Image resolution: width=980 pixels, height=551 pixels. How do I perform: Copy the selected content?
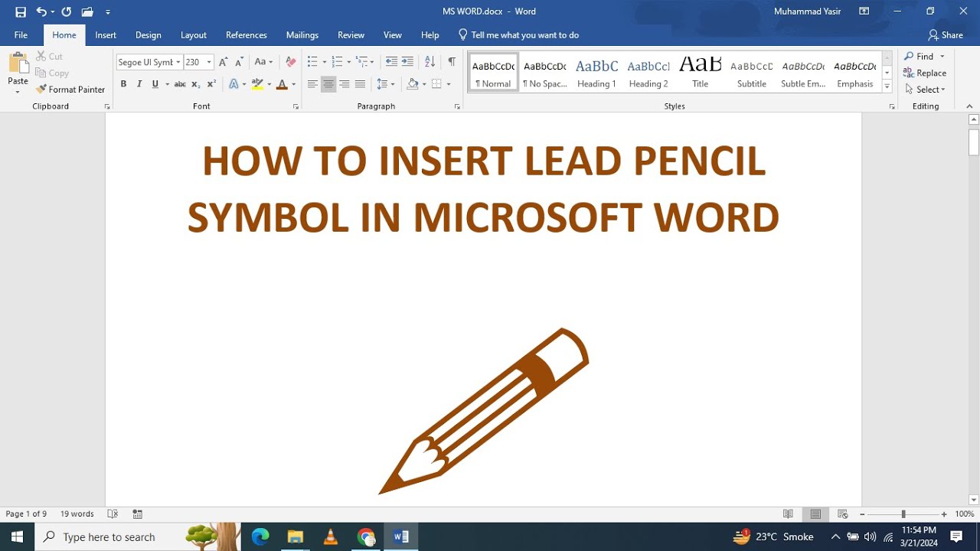53,73
